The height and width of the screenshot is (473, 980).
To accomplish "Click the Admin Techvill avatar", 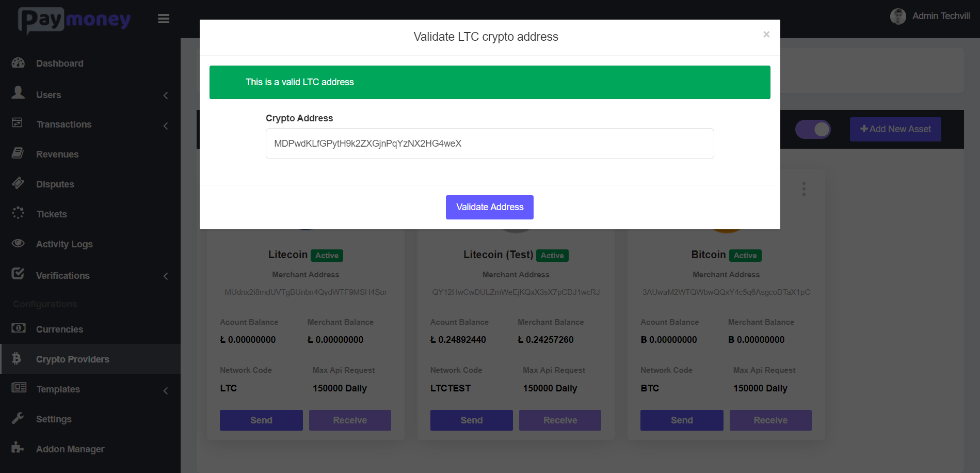I will 898,17.
